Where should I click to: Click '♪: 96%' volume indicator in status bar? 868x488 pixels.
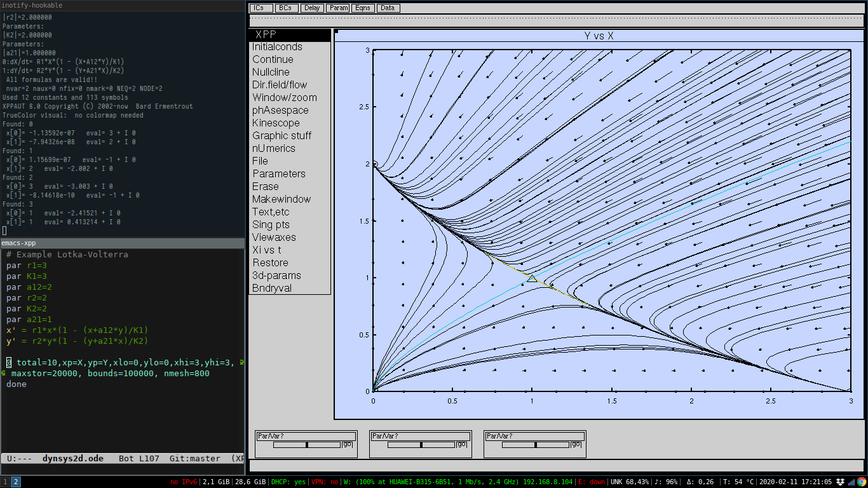pyautogui.click(x=666, y=482)
